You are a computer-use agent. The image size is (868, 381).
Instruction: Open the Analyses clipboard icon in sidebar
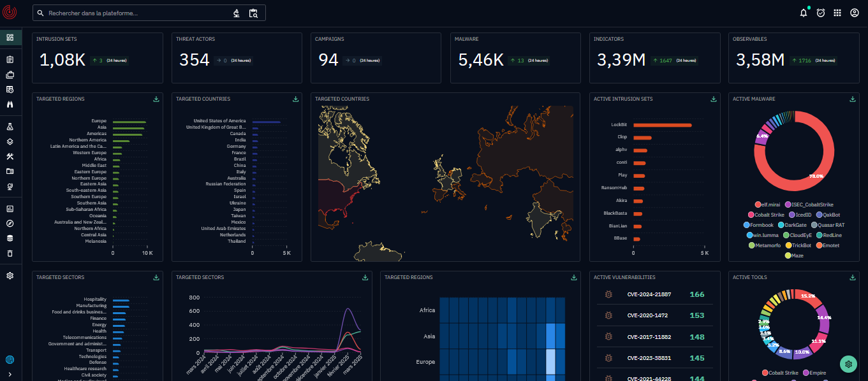coord(10,59)
